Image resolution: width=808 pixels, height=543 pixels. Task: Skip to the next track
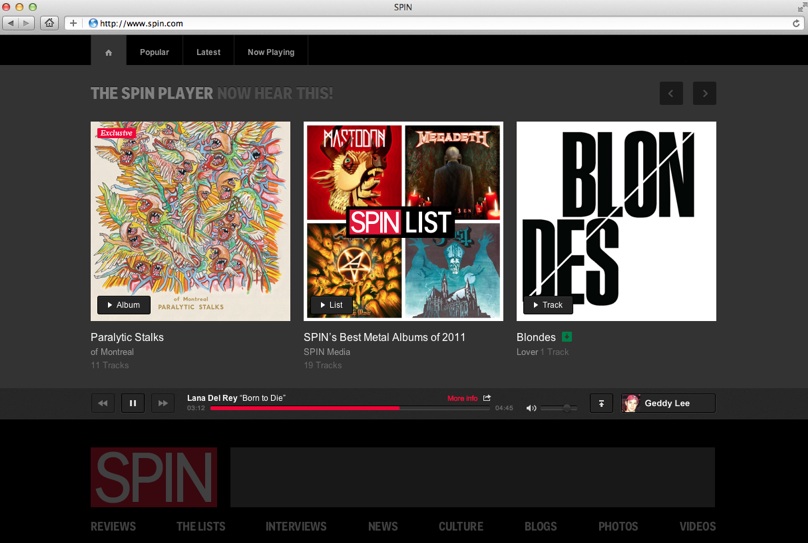163,403
